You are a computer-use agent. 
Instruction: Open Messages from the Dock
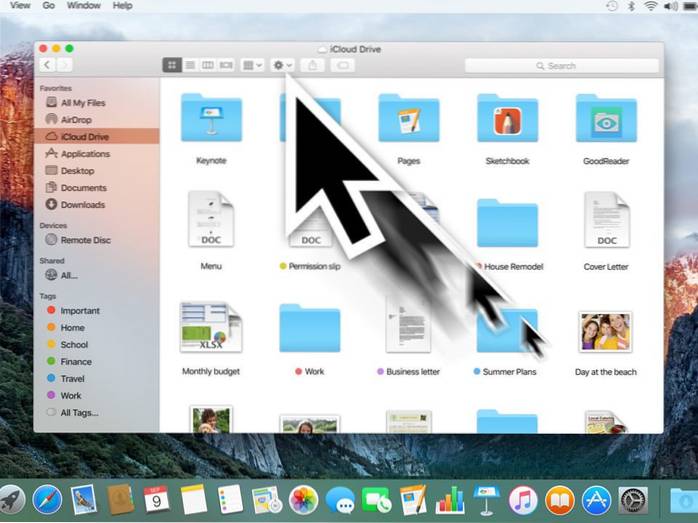[x=341, y=500]
